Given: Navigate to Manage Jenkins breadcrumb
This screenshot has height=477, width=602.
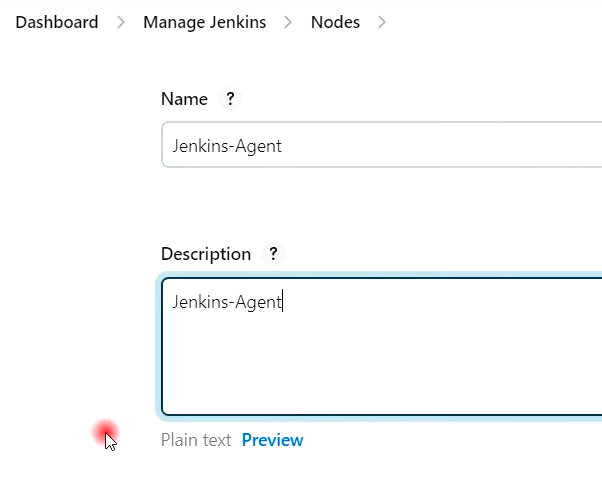Looking at the screenshot, I should (204, 22).
